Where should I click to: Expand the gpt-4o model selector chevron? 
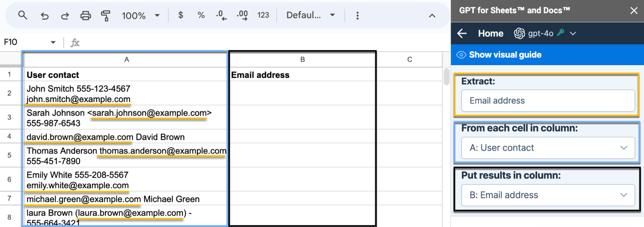573,34
